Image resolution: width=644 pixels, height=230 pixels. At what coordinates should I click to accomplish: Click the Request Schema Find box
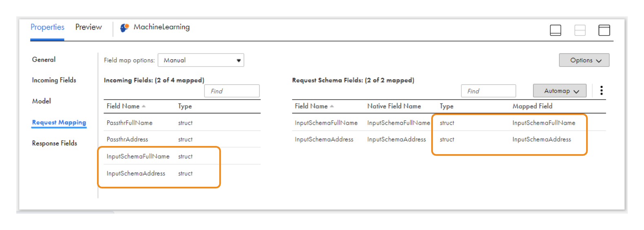click(488, 91)
